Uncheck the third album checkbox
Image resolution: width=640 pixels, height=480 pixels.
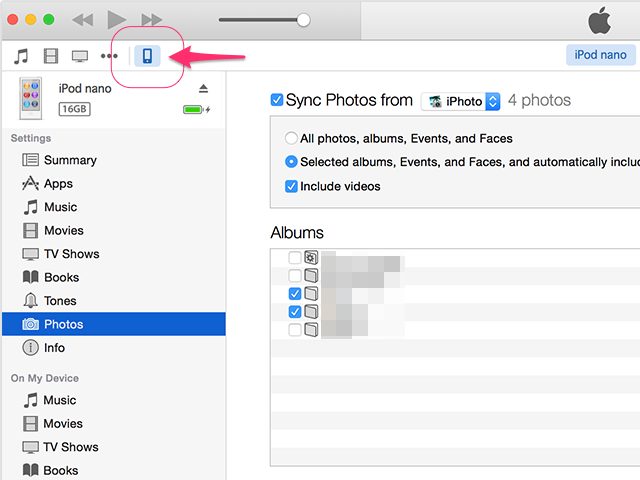point(295,293)
